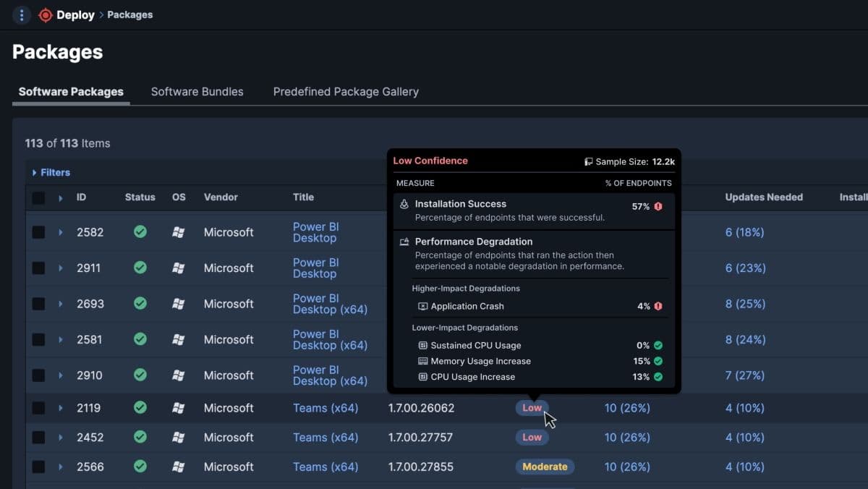Image resolution: width=868 pixels, height=489 pixels.
Task: Go to Deploy in the breadcrumb
Action: 75,14
